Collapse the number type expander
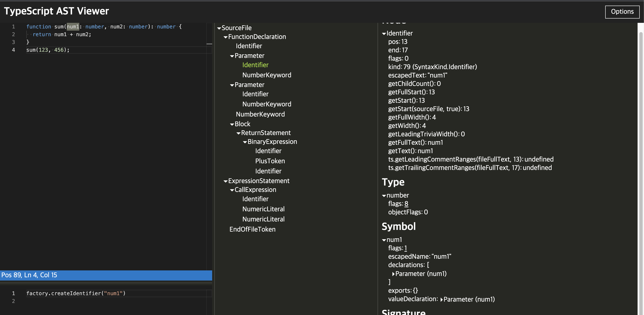 coord(384,196)
